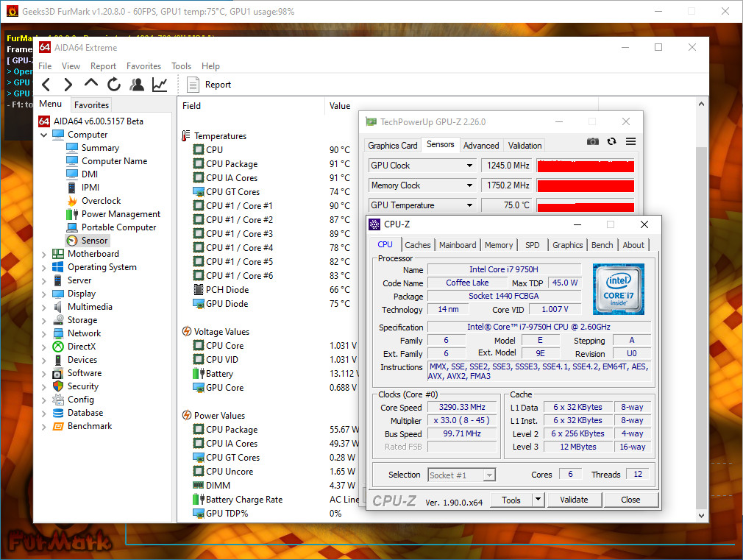Expand the Multimedia tree node
This screenshot has height=560, width=743.
tap(44, 308)
